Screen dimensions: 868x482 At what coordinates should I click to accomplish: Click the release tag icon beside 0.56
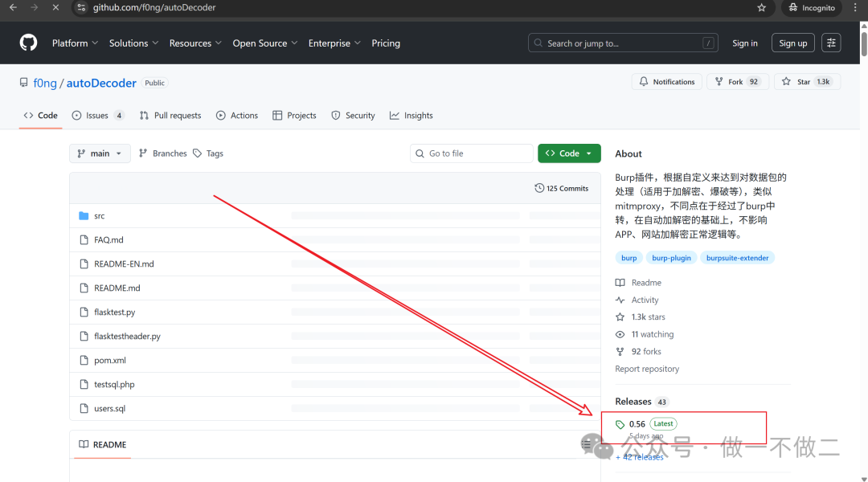[x=620, y=424]
